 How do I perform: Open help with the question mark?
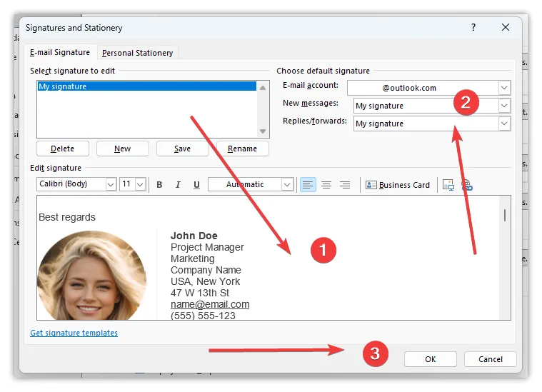473,27
